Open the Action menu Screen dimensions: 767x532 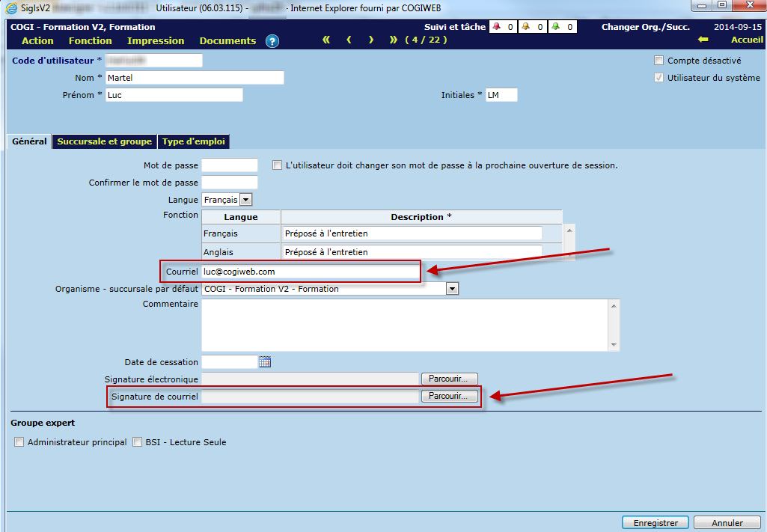tap(37, 41)
